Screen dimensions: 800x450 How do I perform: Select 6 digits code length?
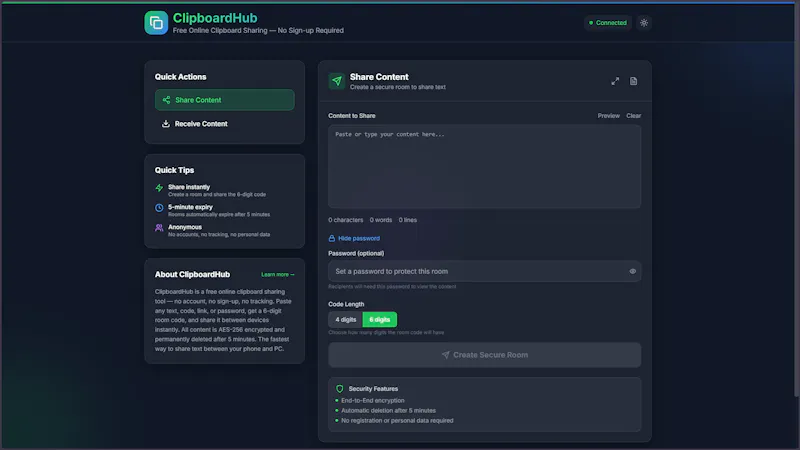pyautogui.click(x=380, y=319)
